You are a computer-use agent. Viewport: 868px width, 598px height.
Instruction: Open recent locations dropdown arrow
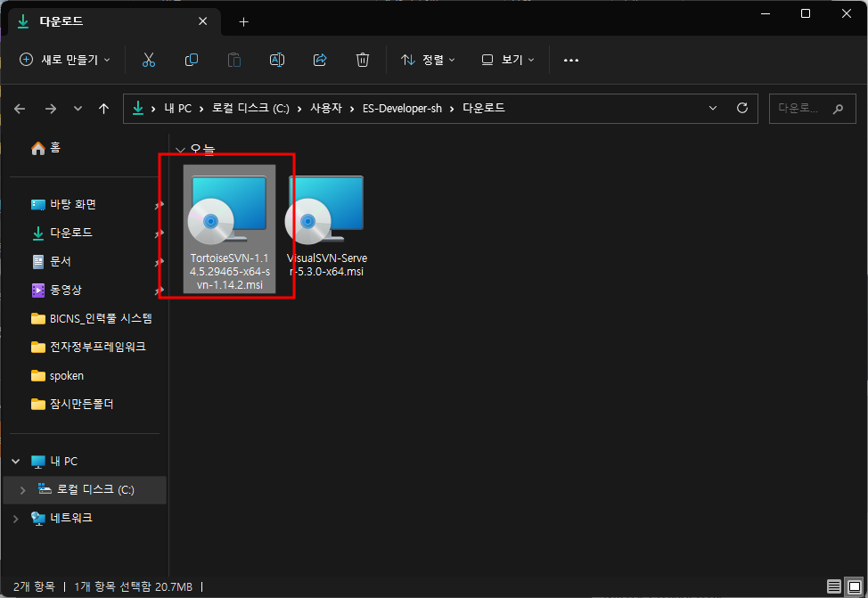[78, 109]
